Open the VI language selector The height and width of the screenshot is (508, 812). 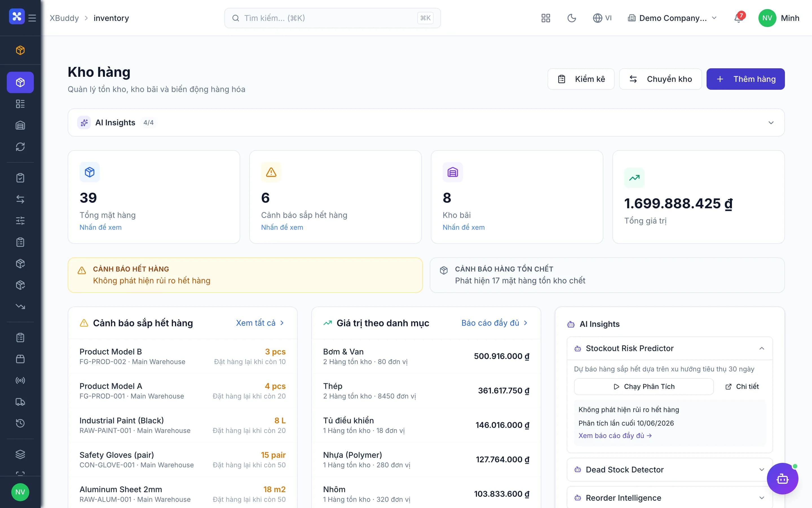click(x=602, y=18)
